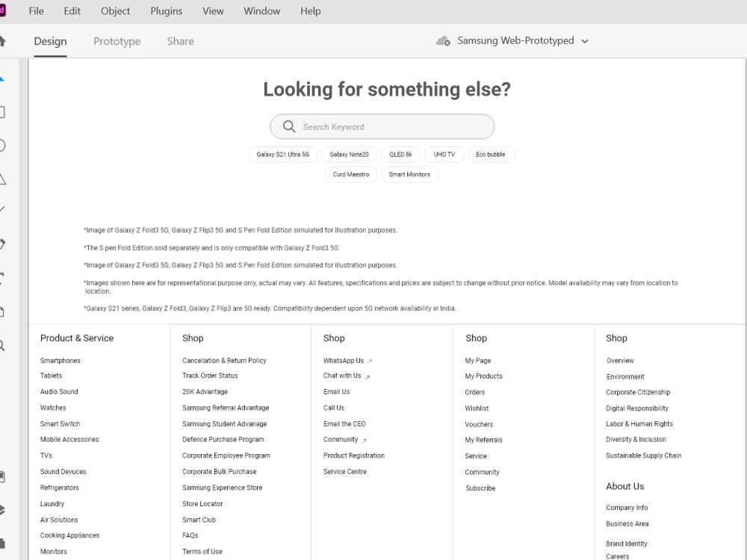The width and height of the screenshot is (747, 560).
Task: Click the QLED 8k chip
Action: [x=400, y=155]
